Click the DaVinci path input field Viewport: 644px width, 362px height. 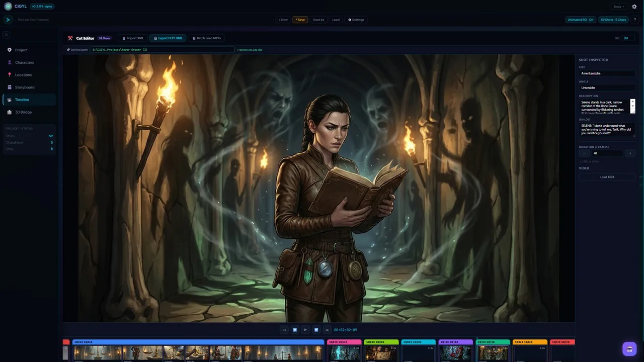pos(162,50)
